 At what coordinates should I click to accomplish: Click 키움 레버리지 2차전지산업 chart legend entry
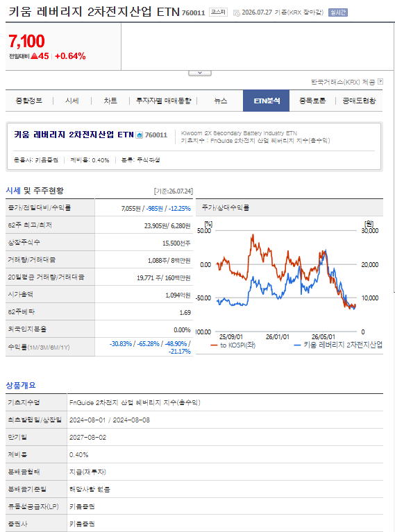pyautogui.click(x=338, y=345)
